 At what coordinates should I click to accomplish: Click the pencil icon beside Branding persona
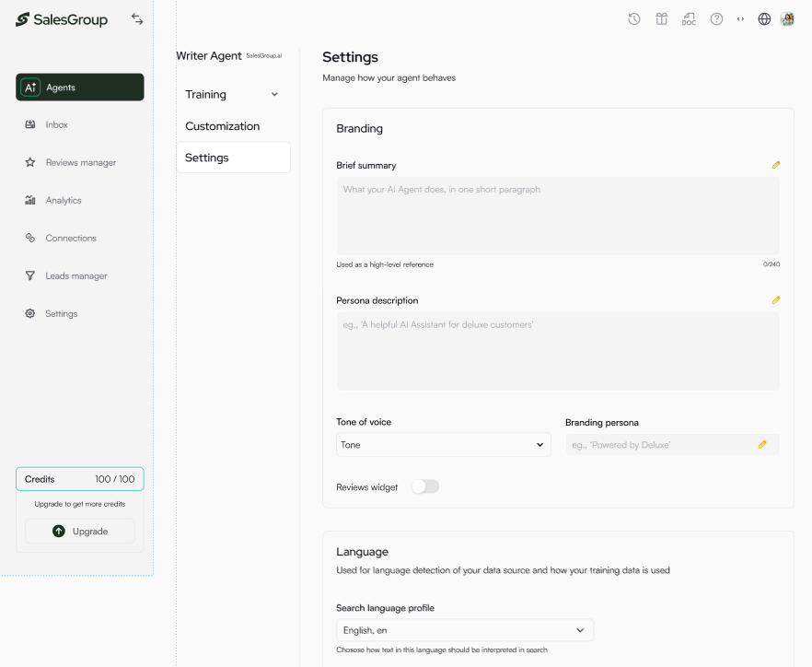pyautogui.click(x=762, y=444)
